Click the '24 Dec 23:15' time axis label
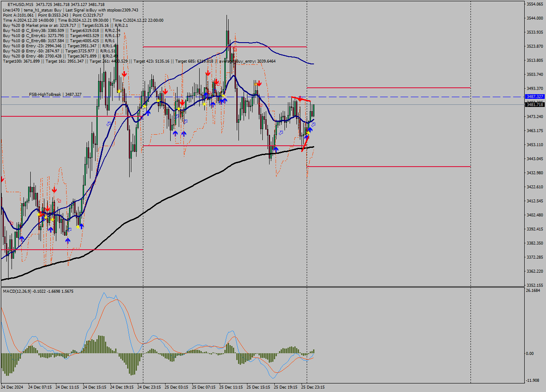 [149, 387]
